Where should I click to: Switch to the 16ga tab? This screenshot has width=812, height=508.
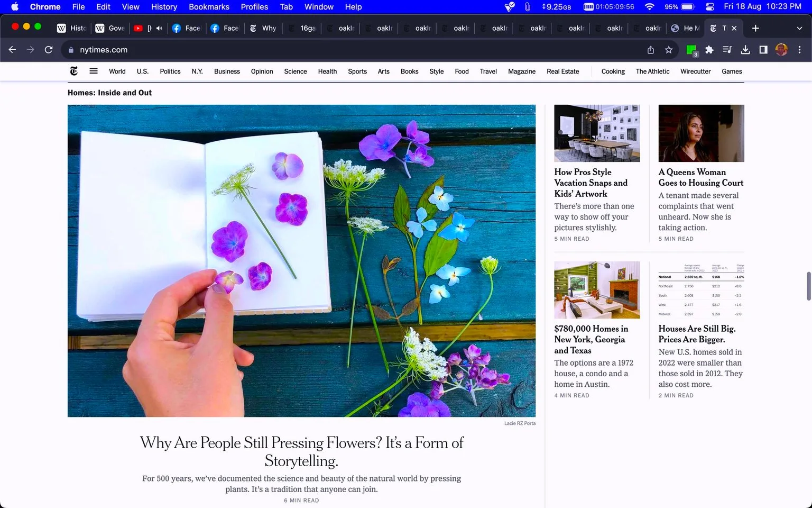[302, 28]
